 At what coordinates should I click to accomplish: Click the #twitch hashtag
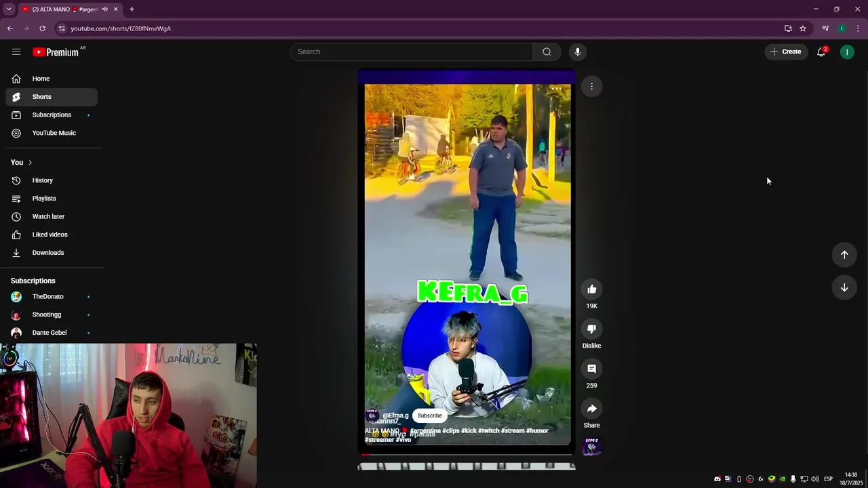pos(488,430)
